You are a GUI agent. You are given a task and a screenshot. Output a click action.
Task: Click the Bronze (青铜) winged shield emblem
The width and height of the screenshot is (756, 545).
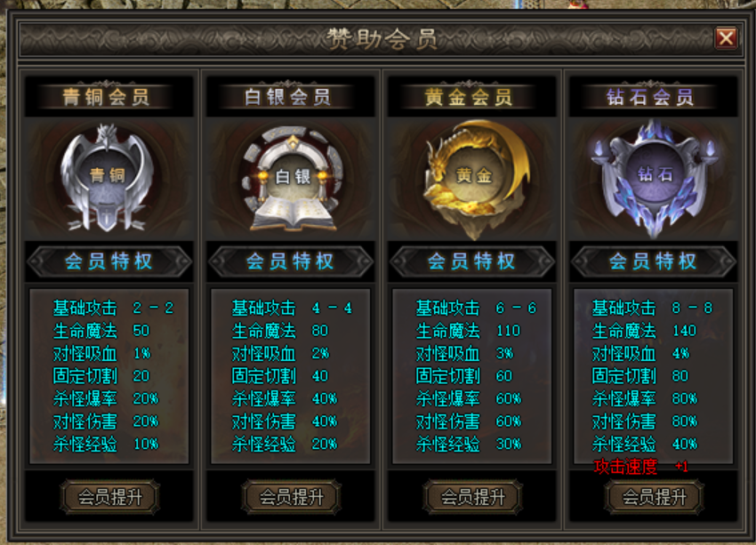(107, 179)
